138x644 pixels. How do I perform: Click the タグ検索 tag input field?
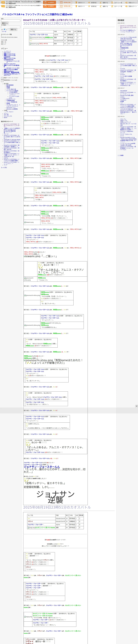pos(11,27)
